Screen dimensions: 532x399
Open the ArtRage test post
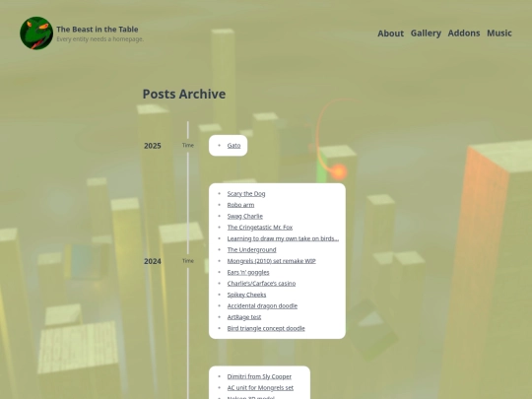coord(244,317)
